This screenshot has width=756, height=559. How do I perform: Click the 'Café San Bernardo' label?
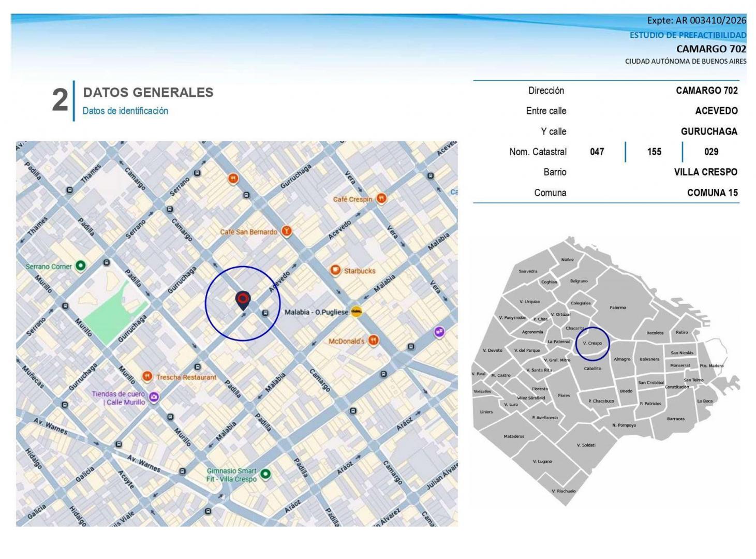click(x=248, y=232)
